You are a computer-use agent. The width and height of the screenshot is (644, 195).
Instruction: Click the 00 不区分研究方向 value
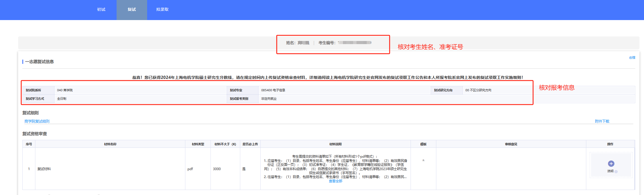(x=478, y=90)
